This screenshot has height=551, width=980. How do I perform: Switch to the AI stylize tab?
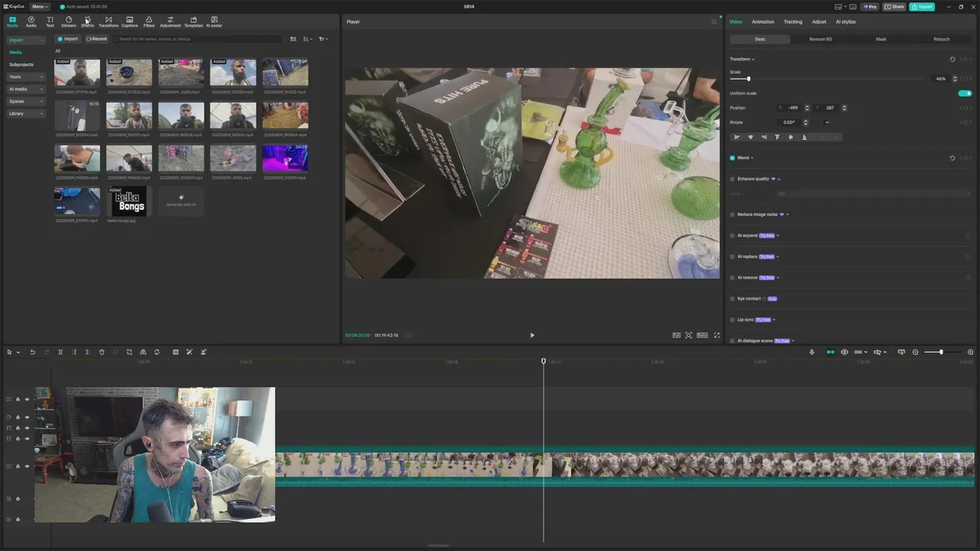coord(845,21)
